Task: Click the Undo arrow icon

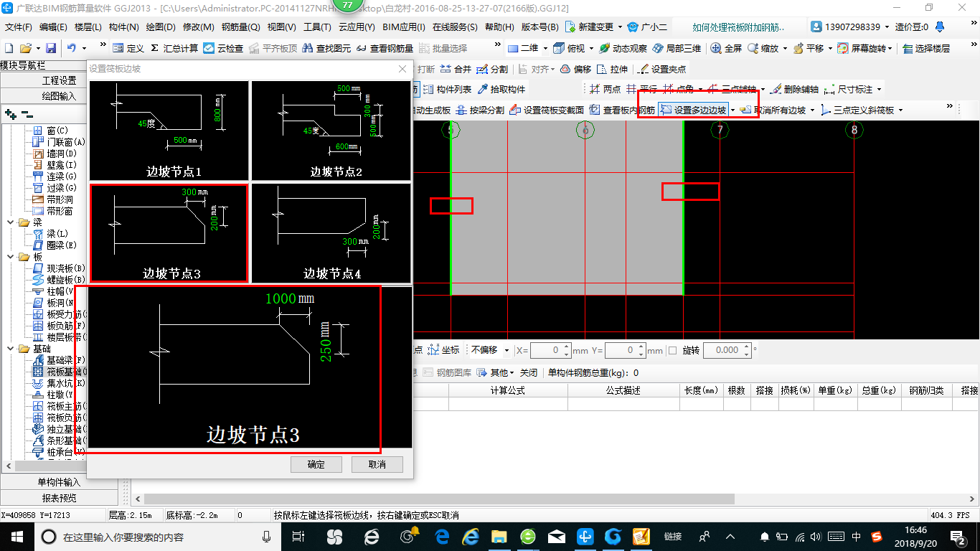Action: pyautogui.click(x=72, y=48)
